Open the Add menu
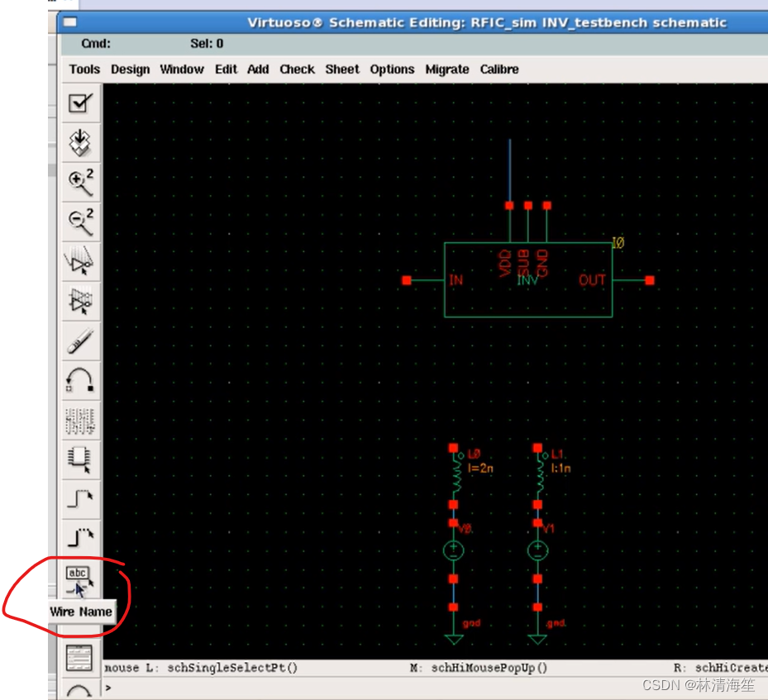768x700 pixels. click(258, 69)
